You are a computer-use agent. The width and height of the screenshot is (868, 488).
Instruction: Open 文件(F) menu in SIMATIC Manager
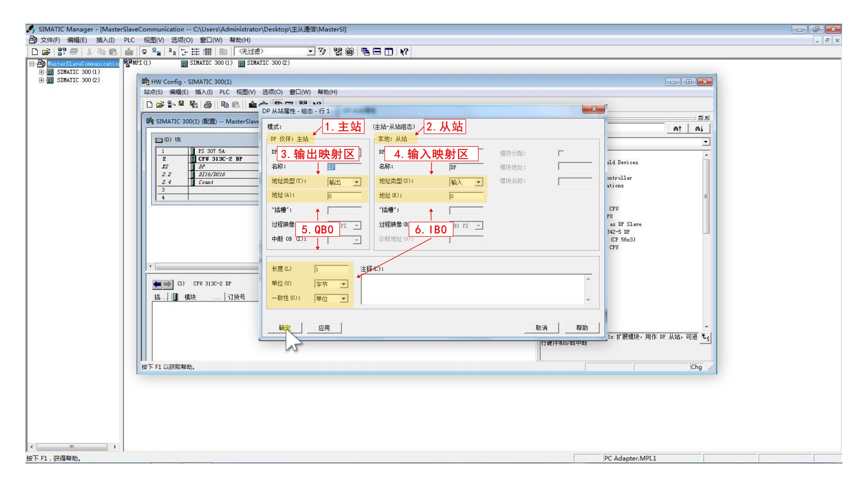(x=50, y=40)
